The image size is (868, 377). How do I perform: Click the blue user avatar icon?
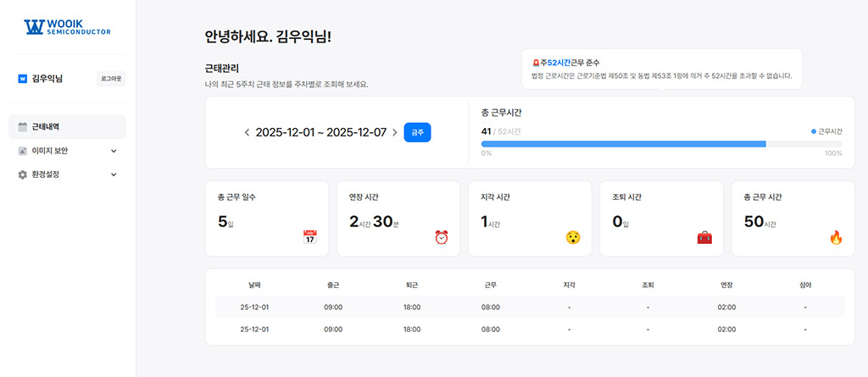point(23,79)
